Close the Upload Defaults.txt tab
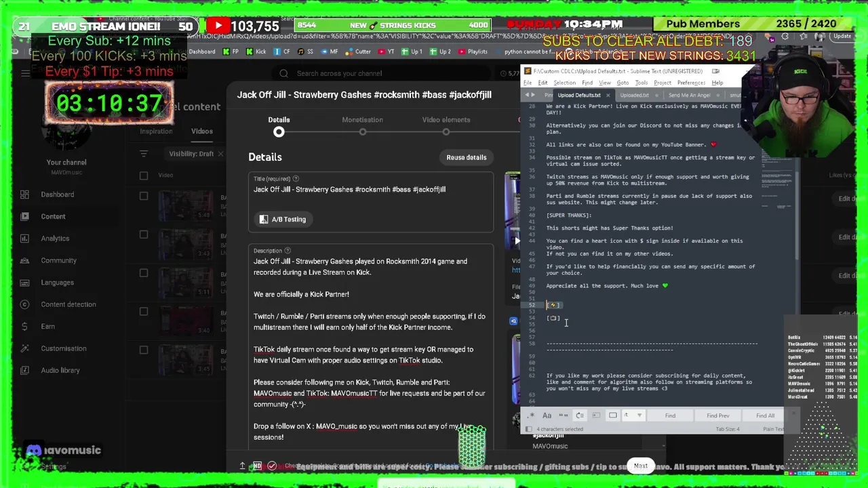The width and height of the screenshot is (868, 488). pyautogui.click(x=608, y=96)
